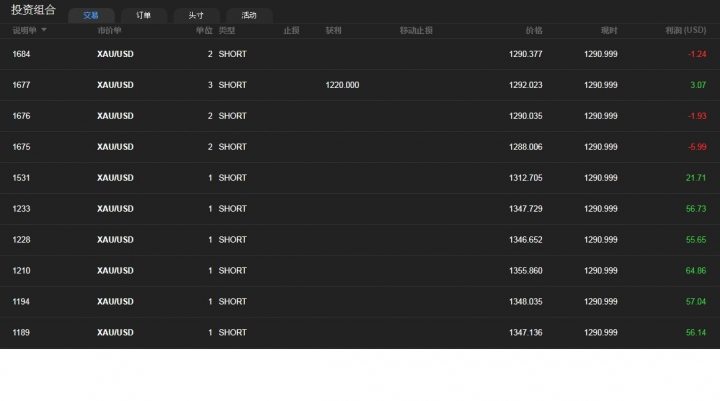The height and width of the screenshot is (401, 720).
Task: Select trade ticket 1675
Action: pos(21,147)
